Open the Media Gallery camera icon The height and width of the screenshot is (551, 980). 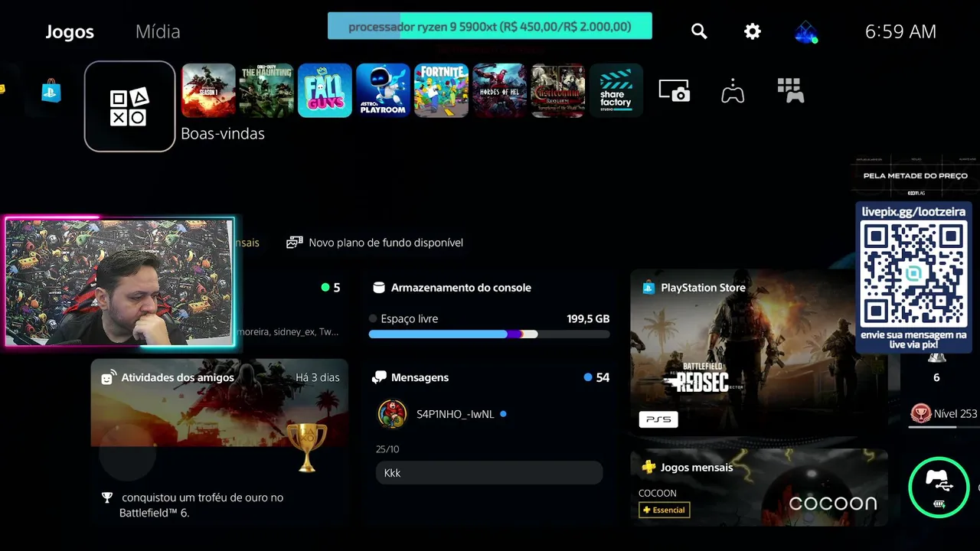coord(675,91)
